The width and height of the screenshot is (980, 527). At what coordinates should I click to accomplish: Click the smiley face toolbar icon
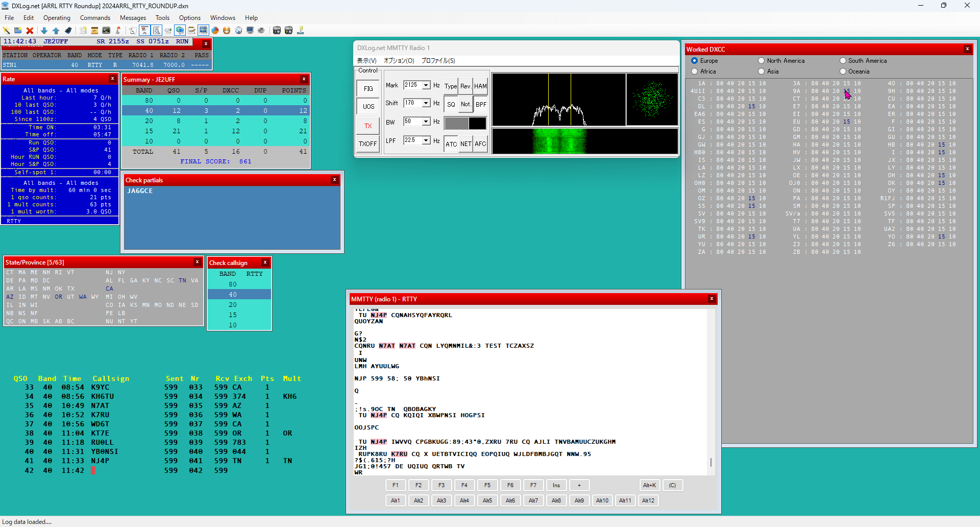click(227, 31)
